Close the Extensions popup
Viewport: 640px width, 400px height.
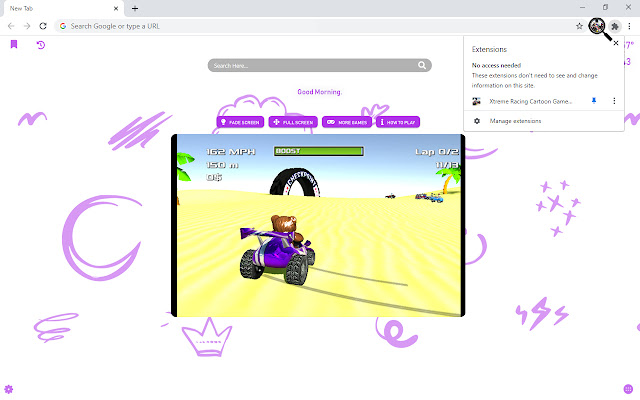pos(616,43)
